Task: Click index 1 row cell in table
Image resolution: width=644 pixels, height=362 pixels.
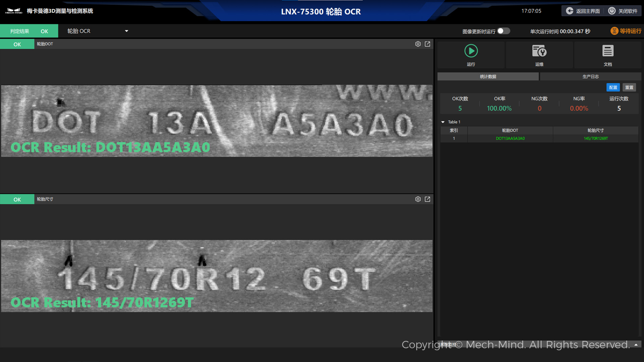Action: click(454, 138)
